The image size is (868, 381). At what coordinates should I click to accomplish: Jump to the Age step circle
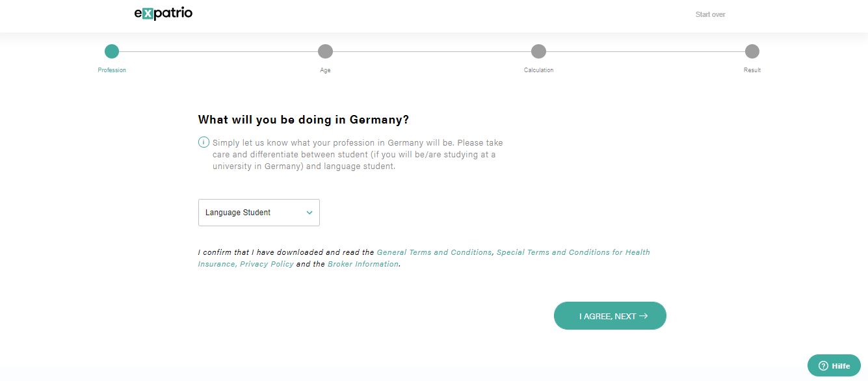pyautogui.click(x=325, y=51)
